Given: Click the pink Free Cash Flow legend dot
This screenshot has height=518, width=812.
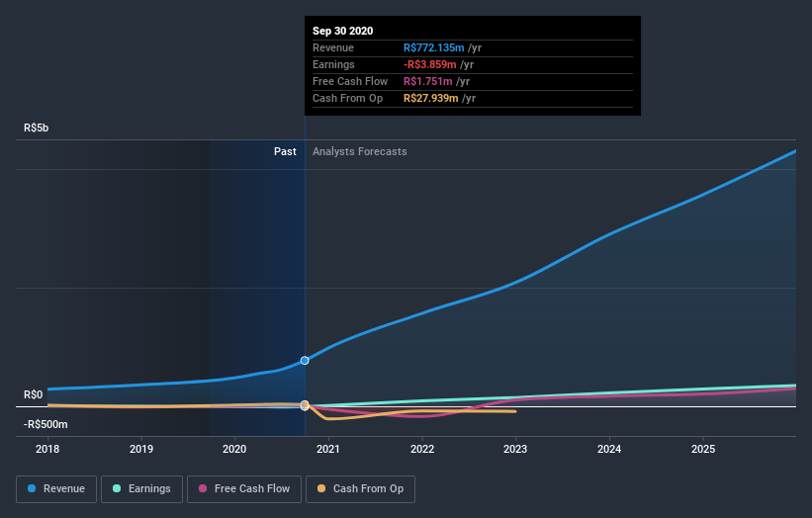Looking at the screenshot, I should [x=203, y=488].
